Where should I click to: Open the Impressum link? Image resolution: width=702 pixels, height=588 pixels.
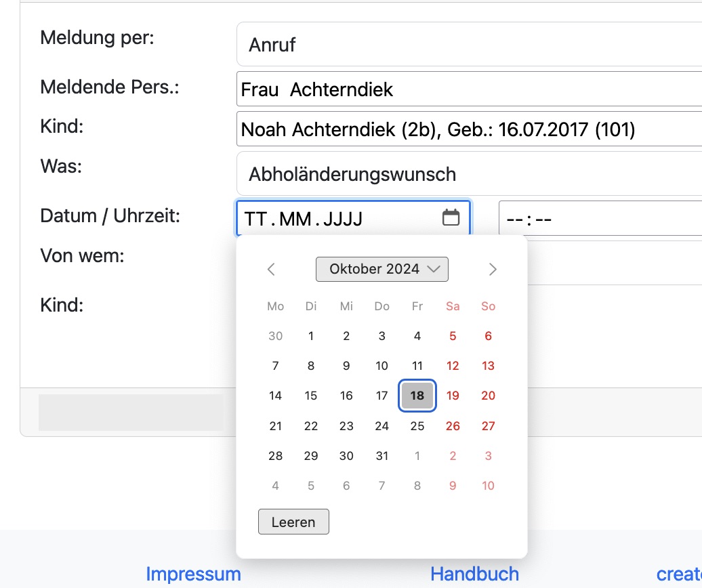[x=194, y=574]
